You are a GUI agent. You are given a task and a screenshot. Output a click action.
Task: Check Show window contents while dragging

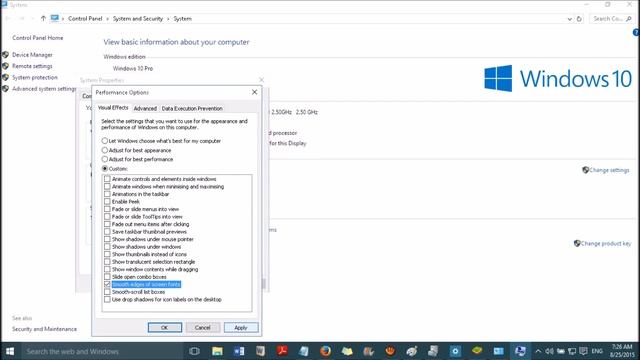point(107,269)
